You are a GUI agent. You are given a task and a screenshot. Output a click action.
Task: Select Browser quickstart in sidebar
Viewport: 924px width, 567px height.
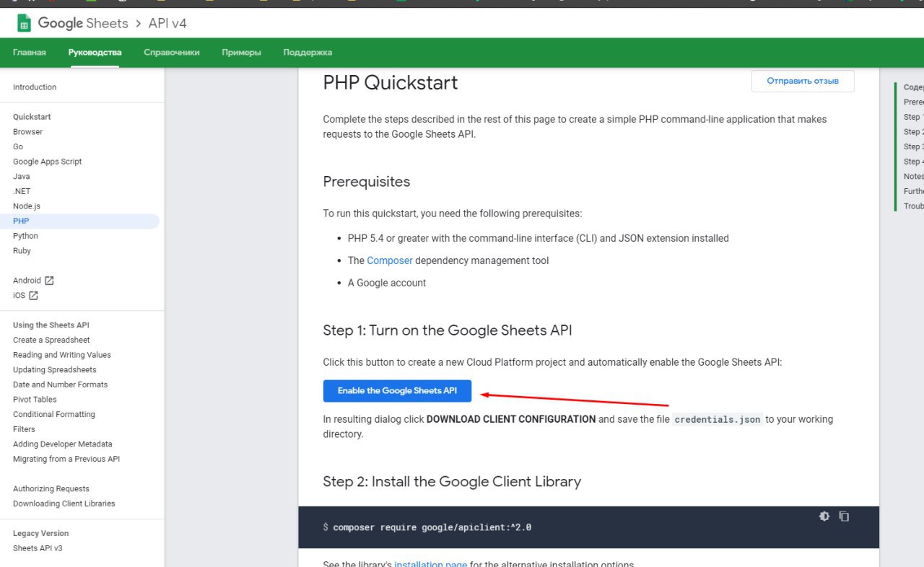click(27, 132)
